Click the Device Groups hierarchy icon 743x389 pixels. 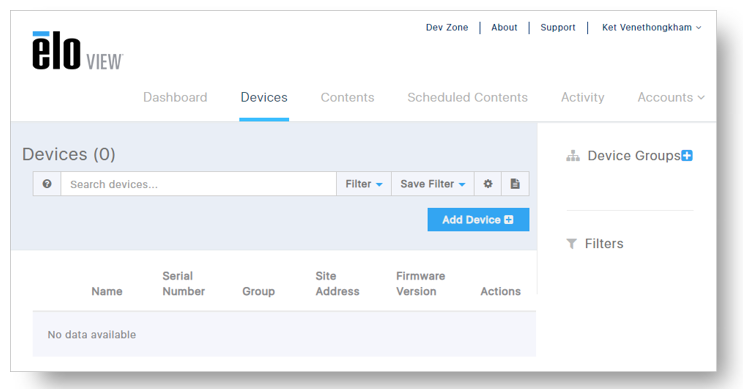[573, 155]
